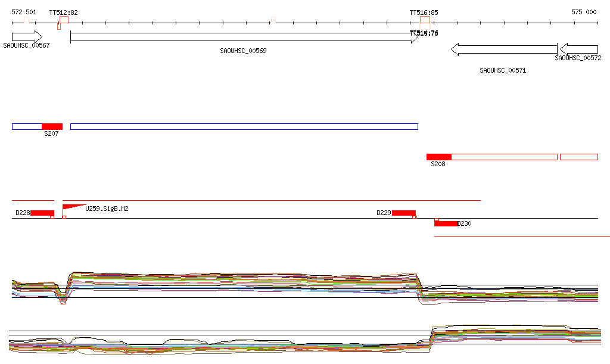This screenshot has width=610, height=364.
Task: Click the SAOUHSC_00567 label text
Action: (26, 45)
